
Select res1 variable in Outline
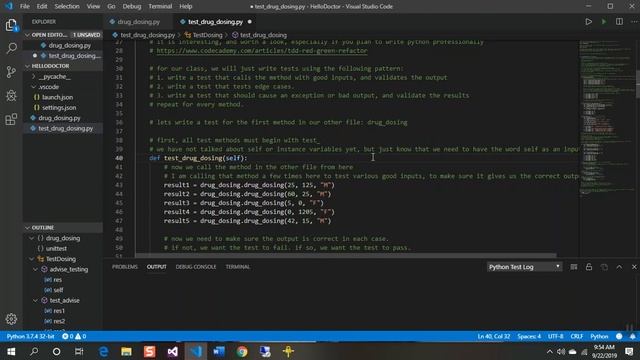point(59,311)
